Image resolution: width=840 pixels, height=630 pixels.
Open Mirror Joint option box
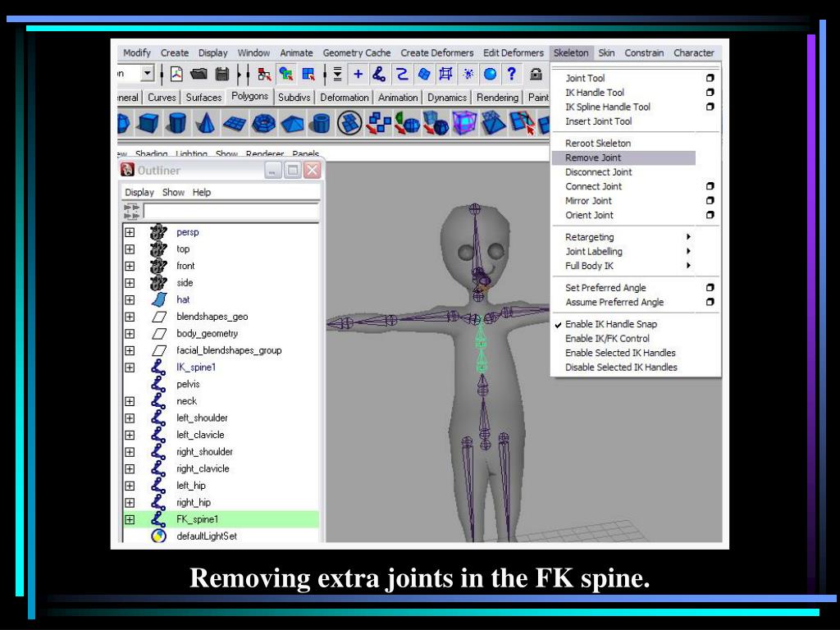click(710, 201)
